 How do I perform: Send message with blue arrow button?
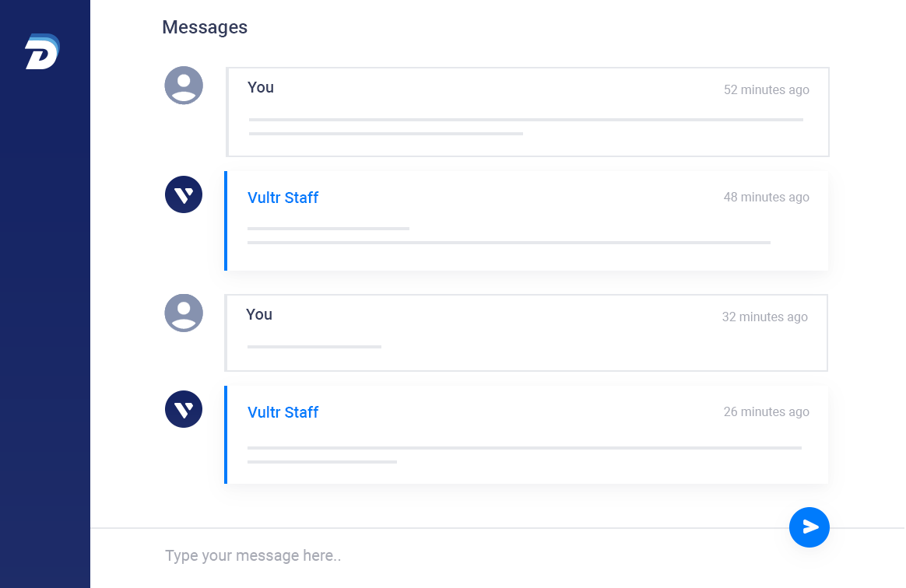coord(809,527)
